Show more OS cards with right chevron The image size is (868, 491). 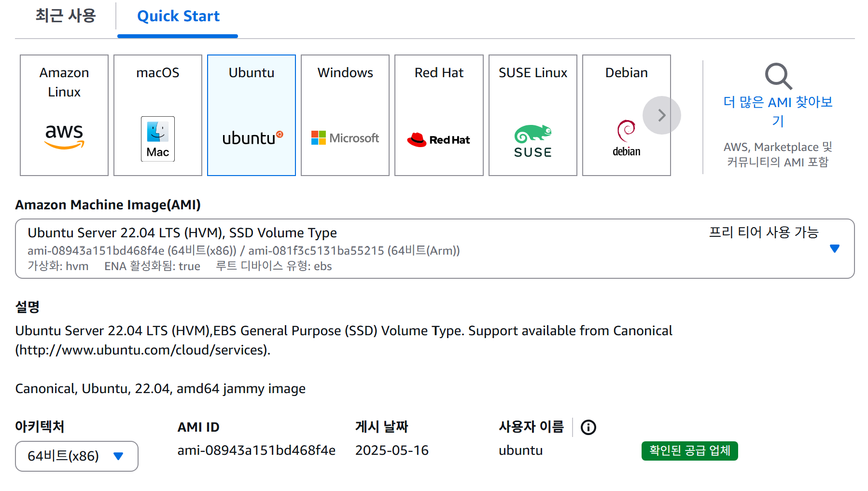coord(662,115)
